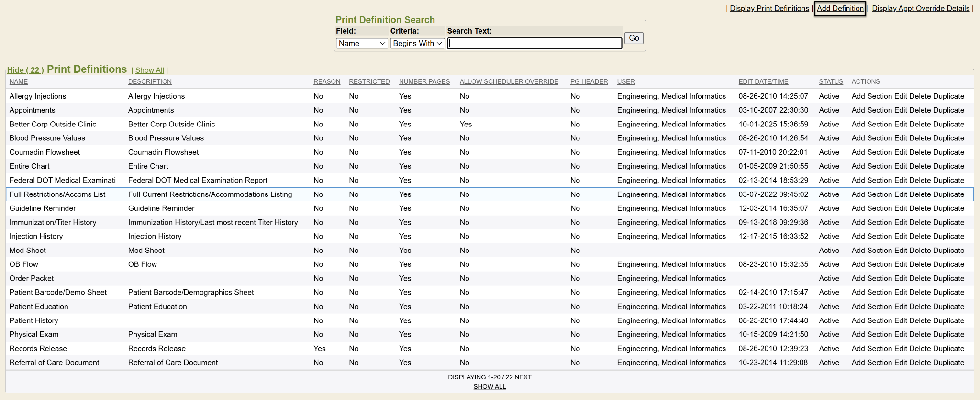Screen dimensions: 980x400
Task: Open Display Print Definitions link
Action: pyautogui.click(x=769, y=9)
